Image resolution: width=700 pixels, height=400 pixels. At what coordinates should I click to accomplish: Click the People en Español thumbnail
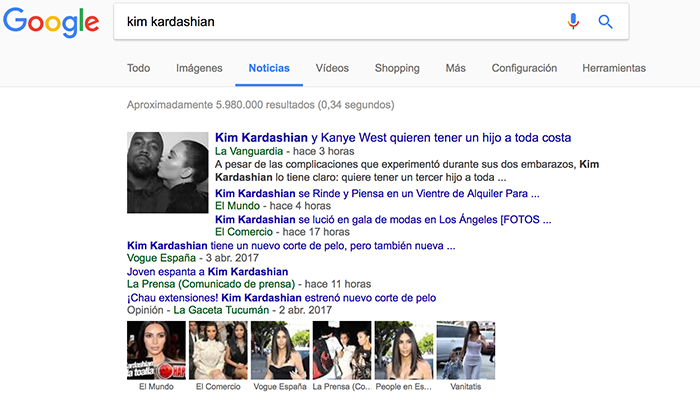pos(404,350)
